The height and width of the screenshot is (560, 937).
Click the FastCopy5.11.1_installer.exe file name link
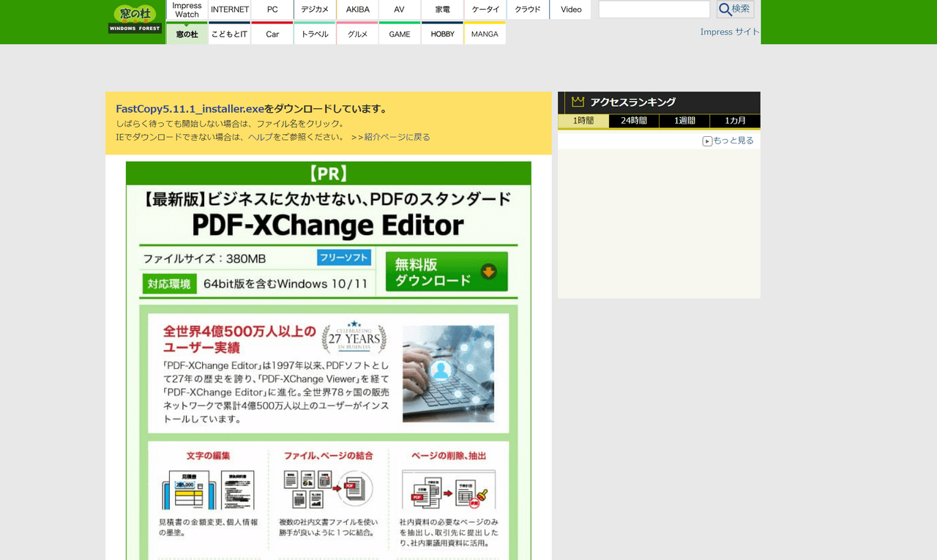coord(189,108)
